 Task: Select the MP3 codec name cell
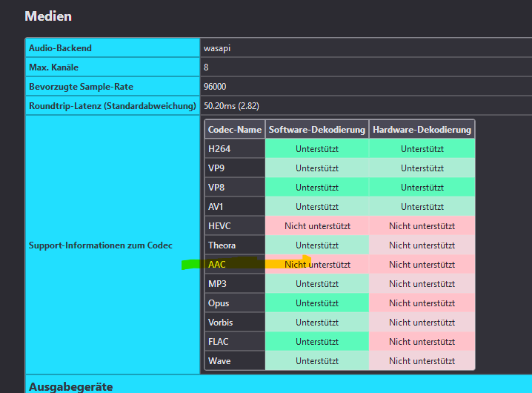[235, 283]
